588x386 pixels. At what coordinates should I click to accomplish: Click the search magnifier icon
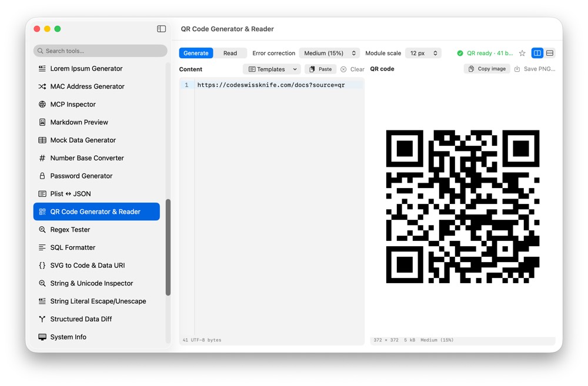coord(41,51)
